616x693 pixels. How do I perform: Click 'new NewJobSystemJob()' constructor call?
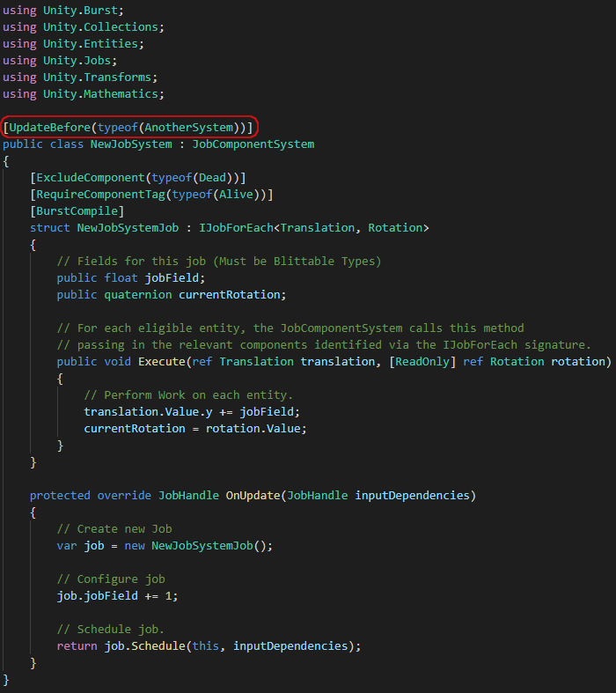pos(195,546)
